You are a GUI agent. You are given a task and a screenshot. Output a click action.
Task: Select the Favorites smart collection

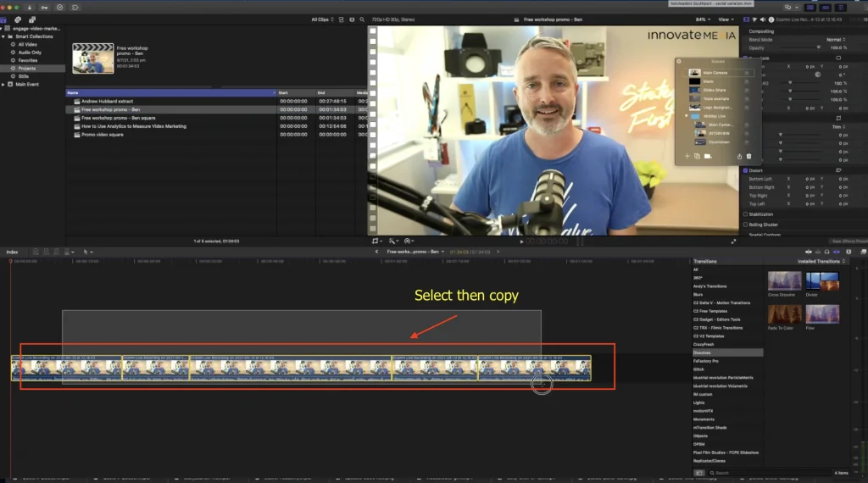click(x=28, y=60)
